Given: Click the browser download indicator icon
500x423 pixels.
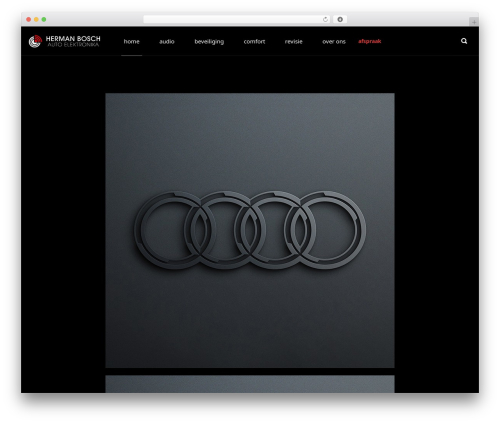Looking at the screenshot, I should (340, 19).
